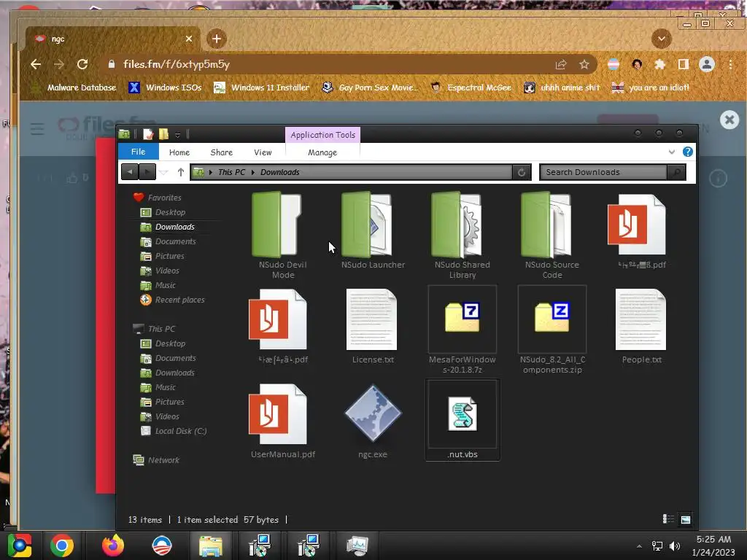Click the Chrome address bar URL
Screen dimensions: 747x560
point(177,64)
